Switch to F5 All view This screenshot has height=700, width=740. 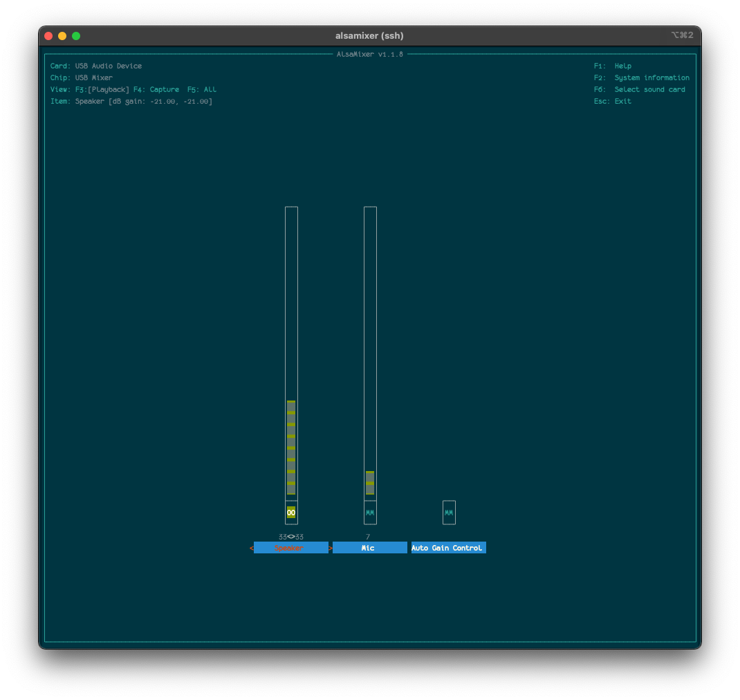click(202, 89)
